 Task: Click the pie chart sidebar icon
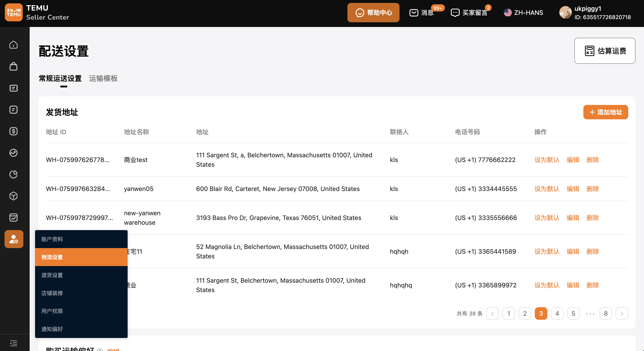[13, 174]
